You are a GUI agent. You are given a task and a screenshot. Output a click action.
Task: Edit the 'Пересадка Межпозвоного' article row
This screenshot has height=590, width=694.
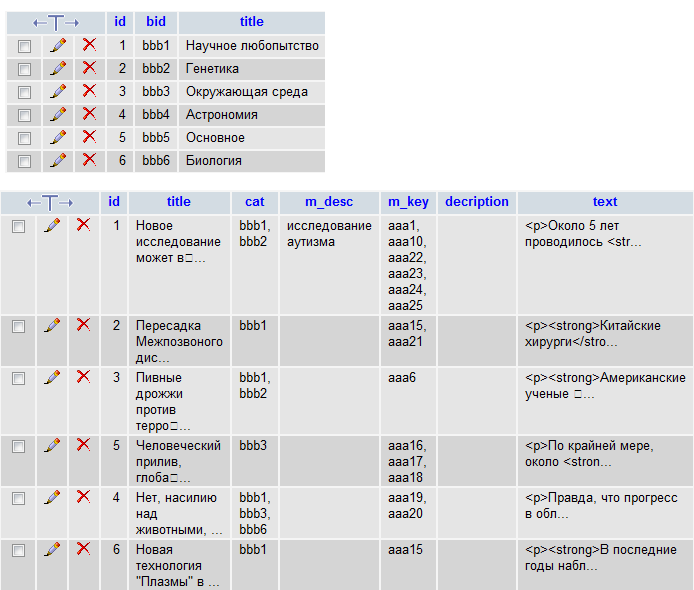click(x=52, y=326)
